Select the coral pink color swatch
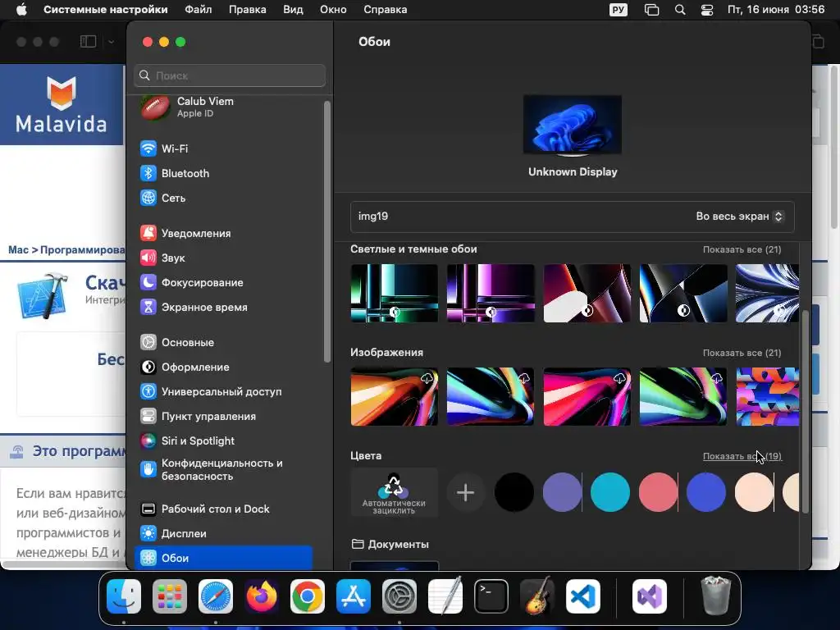Screen dimensions: 840x630 click(x=658, y=492)
